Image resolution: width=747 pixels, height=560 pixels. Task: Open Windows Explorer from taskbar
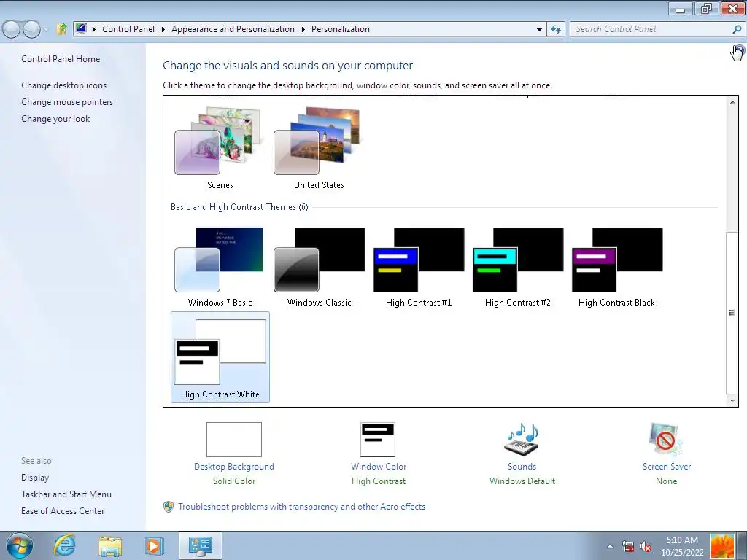tap(110, 545)
